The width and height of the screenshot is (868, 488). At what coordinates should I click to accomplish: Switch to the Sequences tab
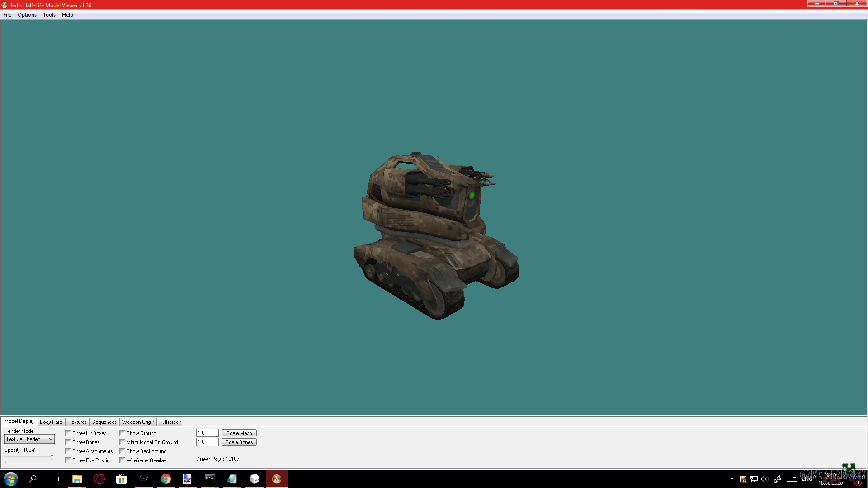click(x=104, y=422)
